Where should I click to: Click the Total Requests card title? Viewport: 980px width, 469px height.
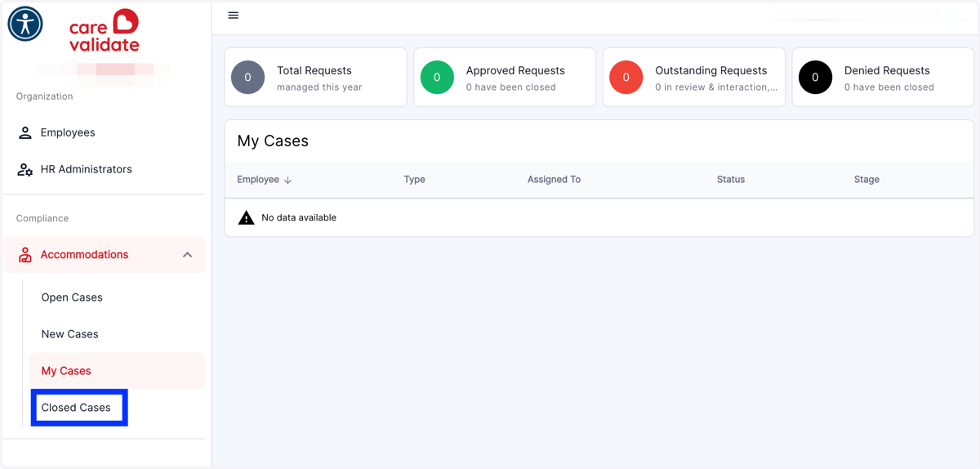click(314, 71)
